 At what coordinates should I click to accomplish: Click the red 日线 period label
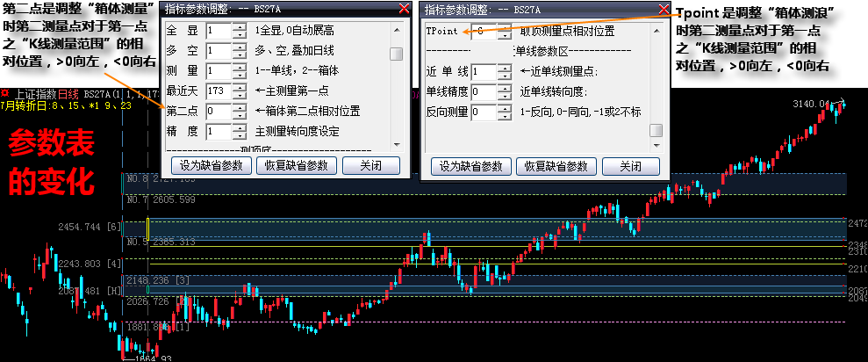68,94
